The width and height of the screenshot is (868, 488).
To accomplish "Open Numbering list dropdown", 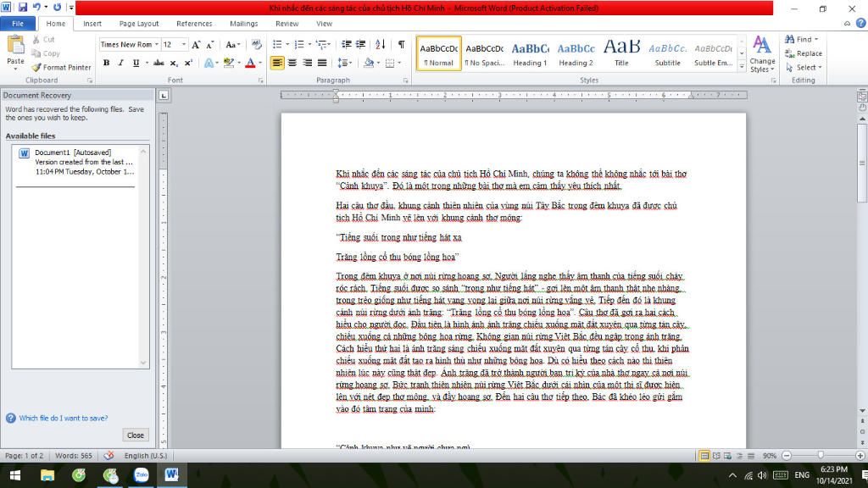I will [309, 44].
